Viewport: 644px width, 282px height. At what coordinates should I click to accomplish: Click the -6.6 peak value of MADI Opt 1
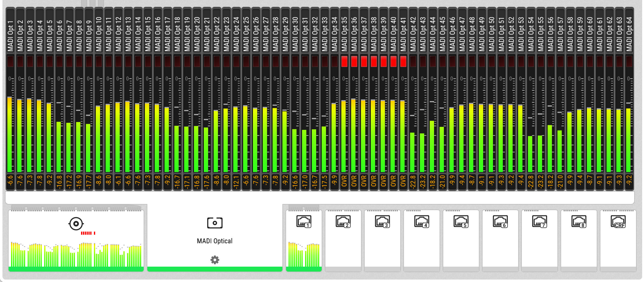[10, 181]
